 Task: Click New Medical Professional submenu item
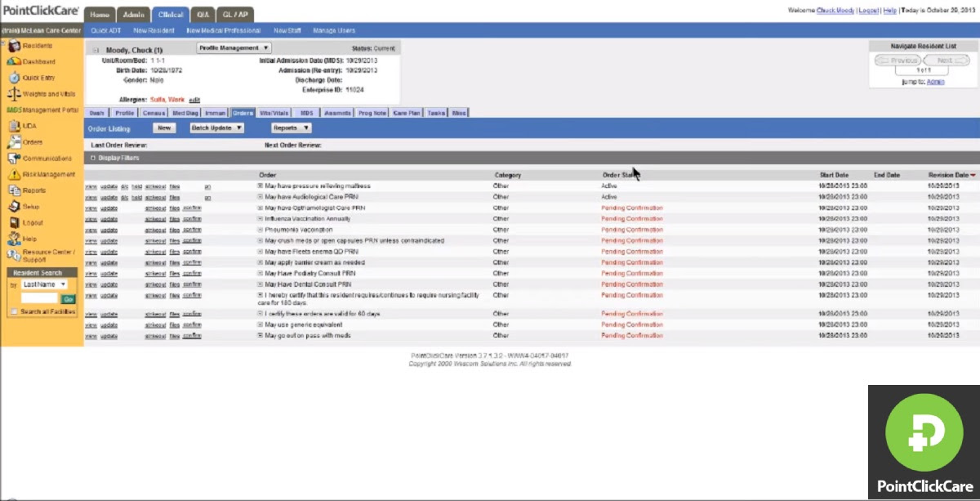[x=224, y=30]
